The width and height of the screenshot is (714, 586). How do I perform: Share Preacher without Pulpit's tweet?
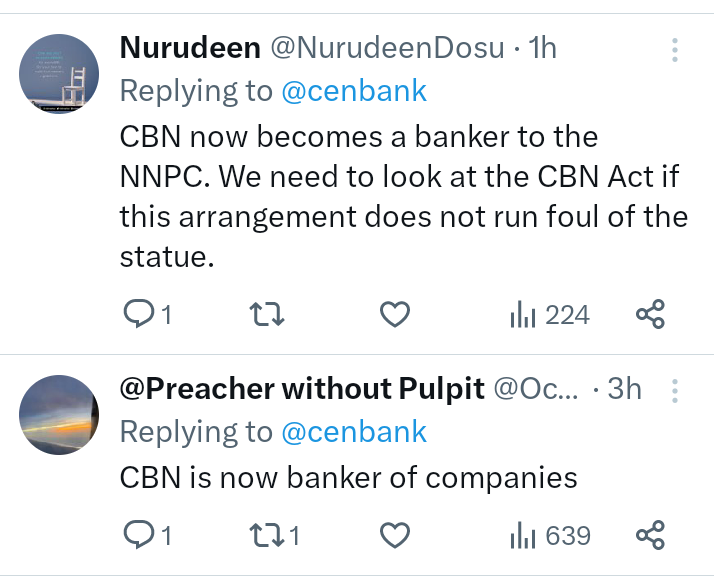click(650, 536)
